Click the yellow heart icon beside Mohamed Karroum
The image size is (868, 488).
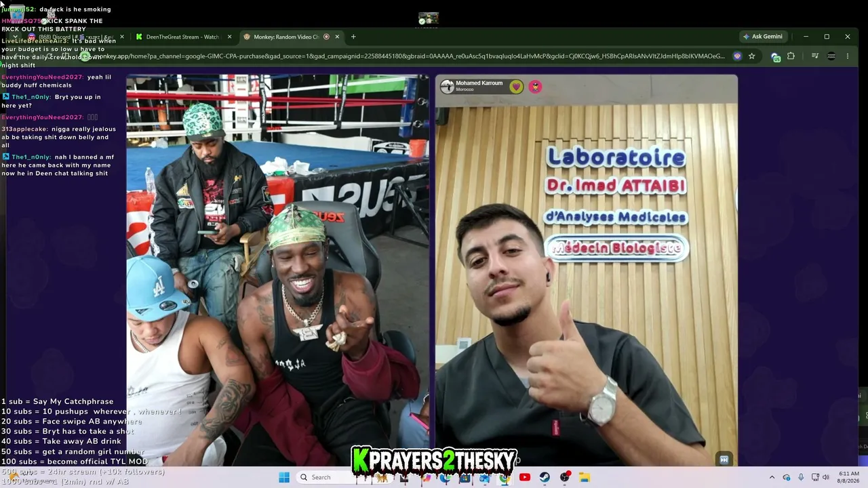tap(517, 87)
